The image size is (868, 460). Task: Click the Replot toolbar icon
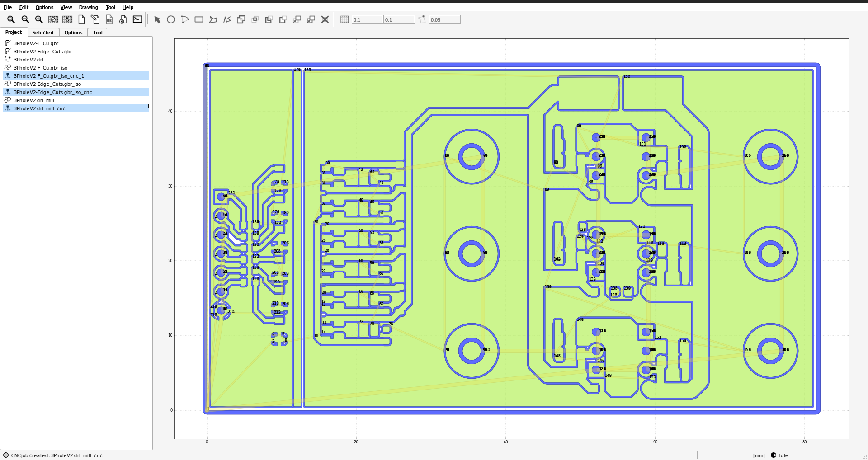click(67, 19)
